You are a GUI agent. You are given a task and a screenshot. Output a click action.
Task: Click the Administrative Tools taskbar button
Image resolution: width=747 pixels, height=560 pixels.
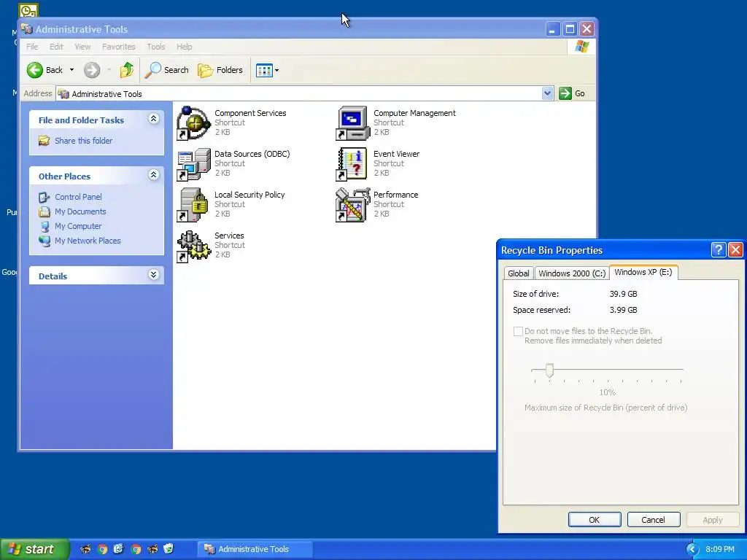coord(255,549)
